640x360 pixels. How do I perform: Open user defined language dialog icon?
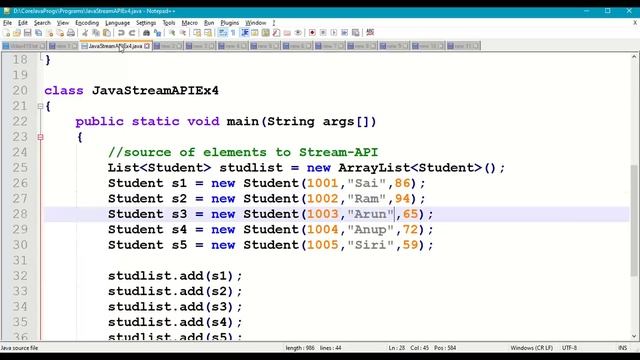pyautogui.click(x=255, y=32)
